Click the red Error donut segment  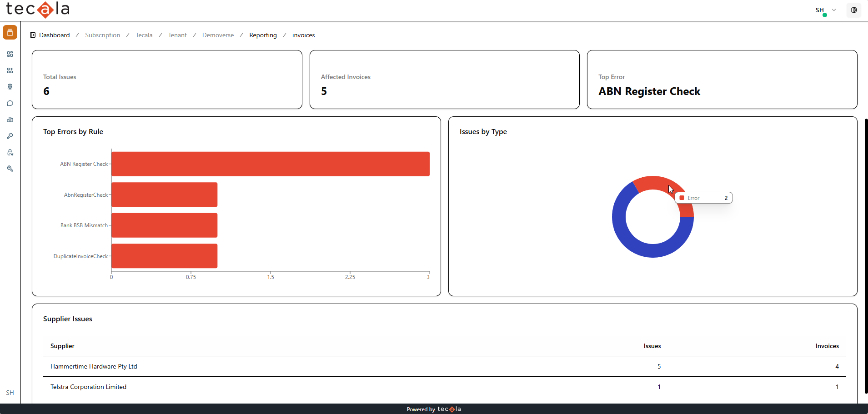pos(657,182)
